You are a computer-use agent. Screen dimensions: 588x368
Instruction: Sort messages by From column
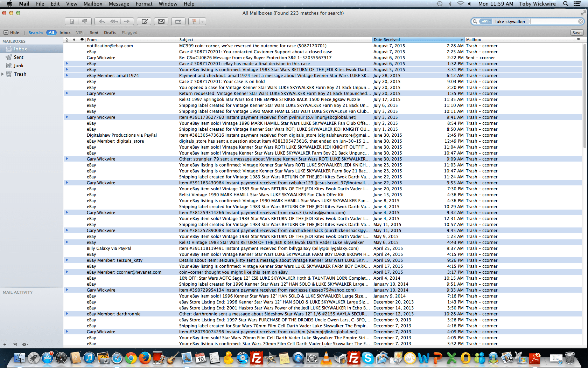(132, 40)
